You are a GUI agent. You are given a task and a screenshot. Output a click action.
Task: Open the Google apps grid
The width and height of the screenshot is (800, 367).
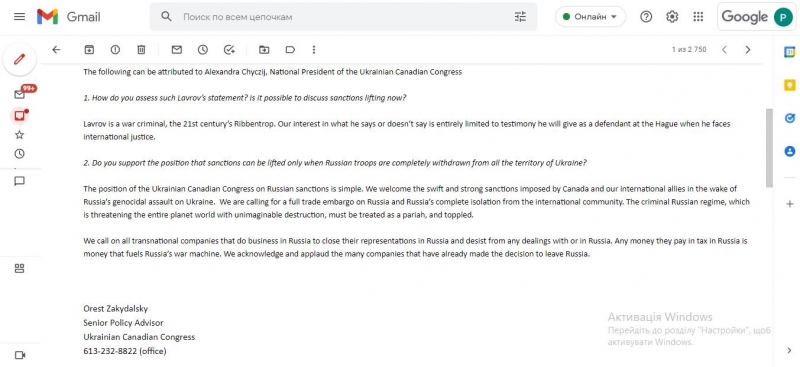698,17
